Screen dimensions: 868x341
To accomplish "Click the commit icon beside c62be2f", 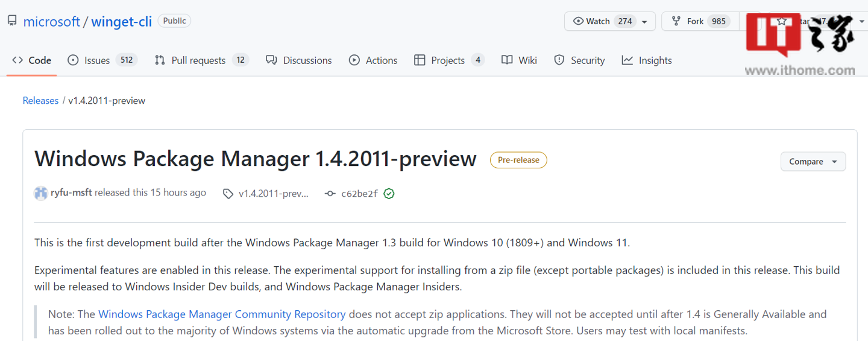I will [330, 194].
